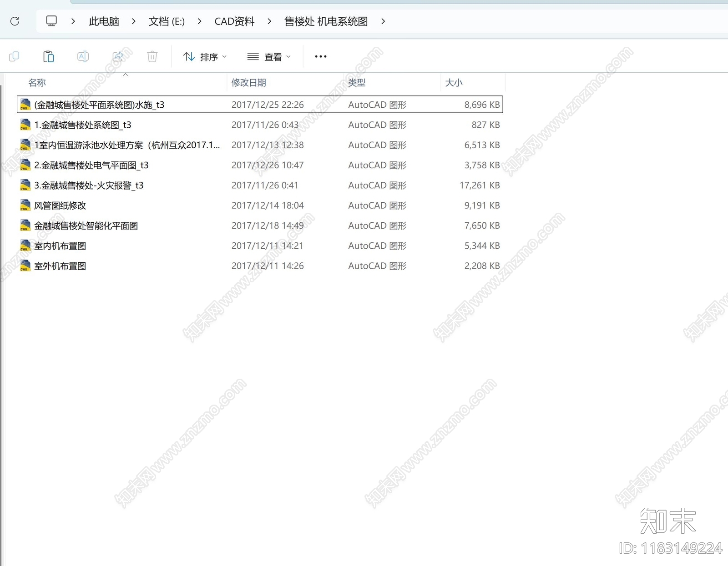Screen dimensions: 728x566
Task: Click size value 8,696 KB
Action: click(482, 105)
